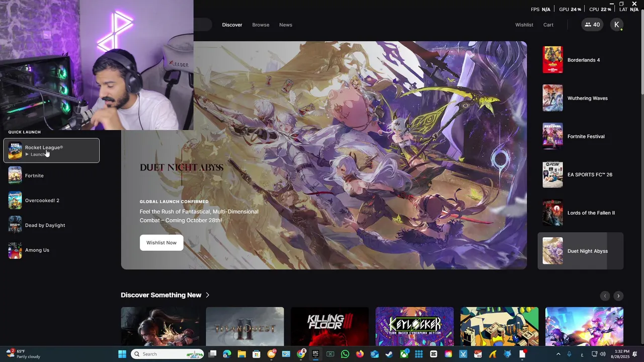The height and width of the screenshot is (362, 644).
Task: Click the Fortnite icon in Quick Launch
Action: coord(15,175)
